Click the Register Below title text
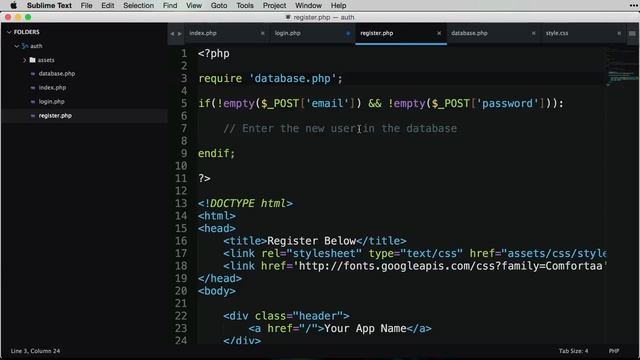This screenshot has width=640, height=360. 311,241
